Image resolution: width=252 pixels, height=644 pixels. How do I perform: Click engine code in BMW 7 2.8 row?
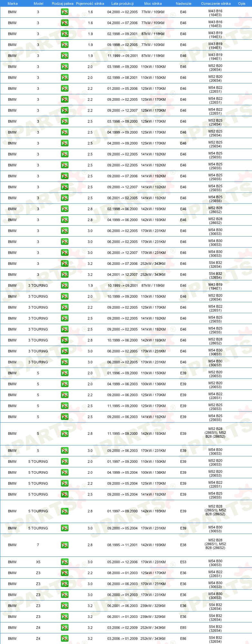215,544
